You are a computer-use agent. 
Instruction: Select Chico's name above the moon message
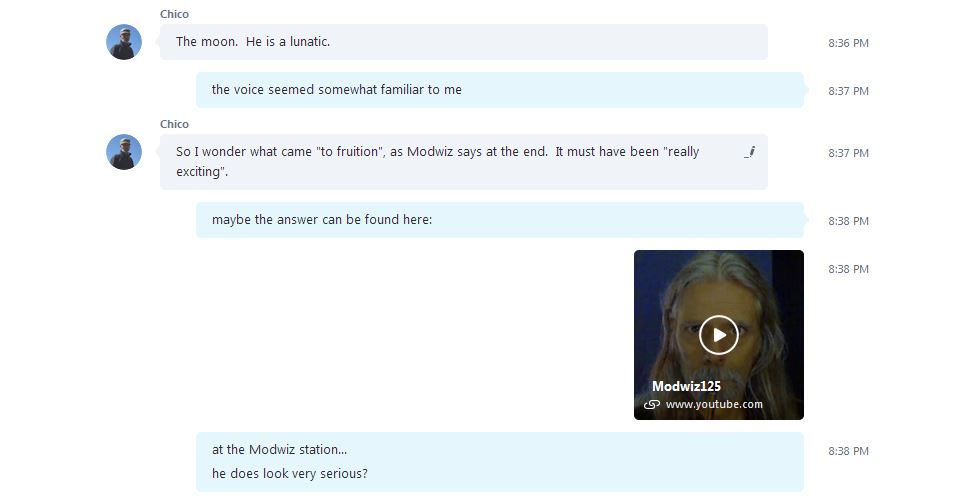tap(174, 14)
